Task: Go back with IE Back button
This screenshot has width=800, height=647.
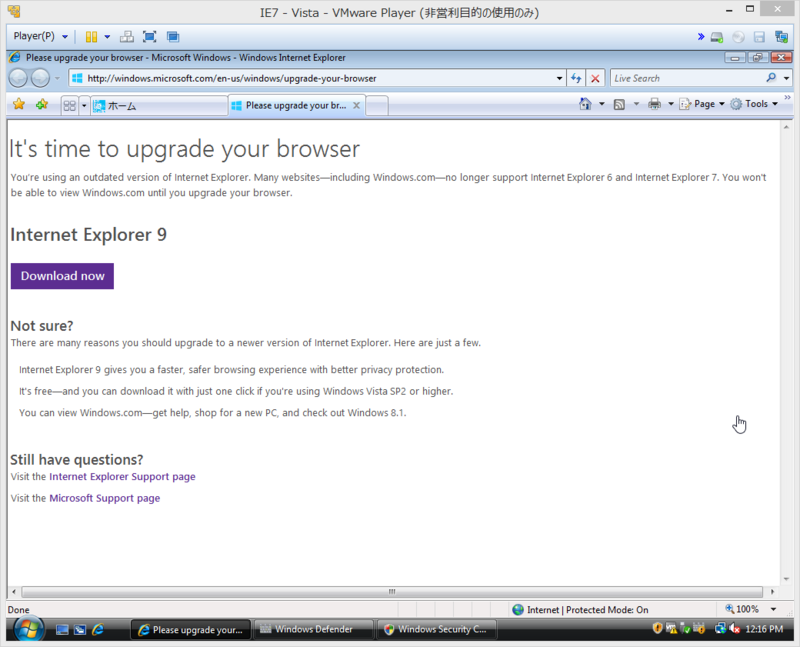Action: click(18, 78)
